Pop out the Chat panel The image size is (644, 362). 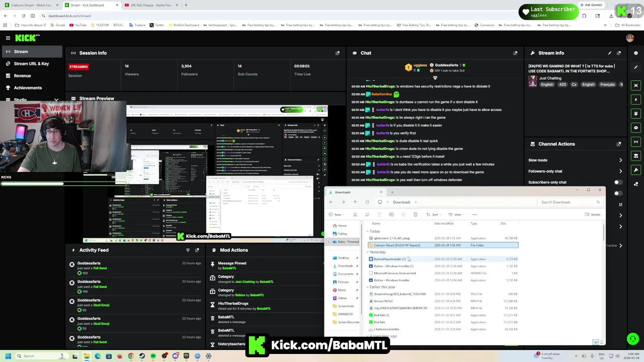[x=515, y=53]
